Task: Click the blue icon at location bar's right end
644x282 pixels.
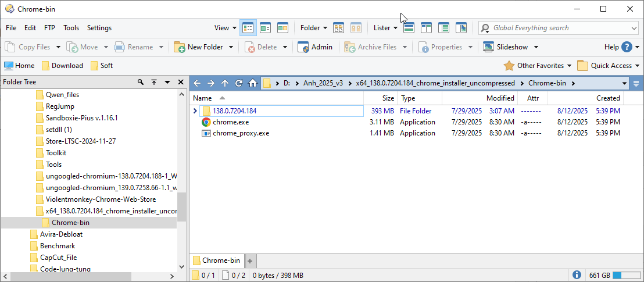Action: [x=636, y=84]
